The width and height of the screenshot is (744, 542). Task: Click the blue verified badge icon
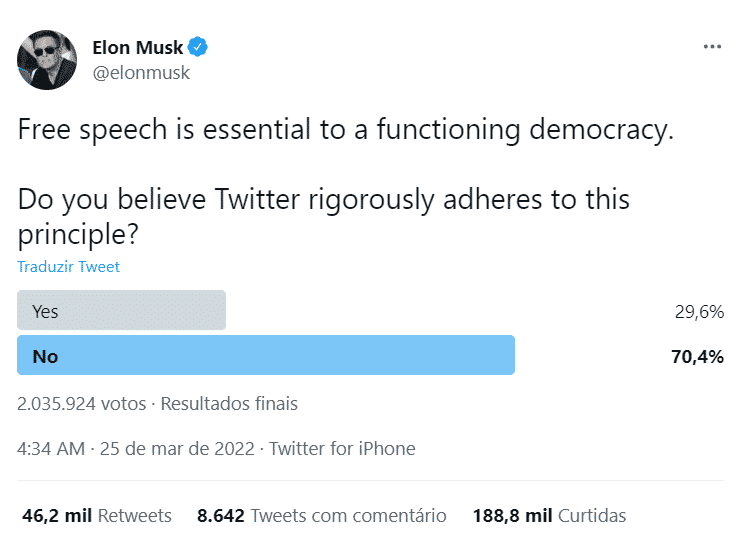tap(197, 47)
